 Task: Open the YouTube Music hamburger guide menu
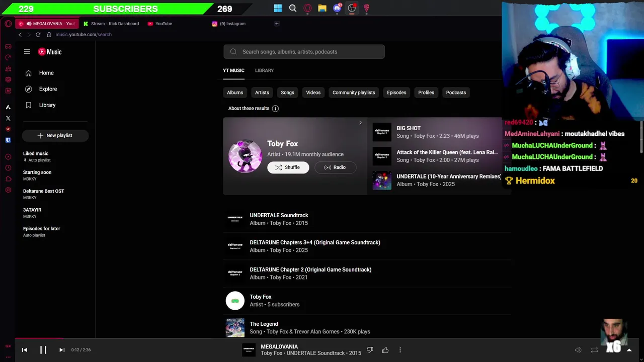coord(27,52)
